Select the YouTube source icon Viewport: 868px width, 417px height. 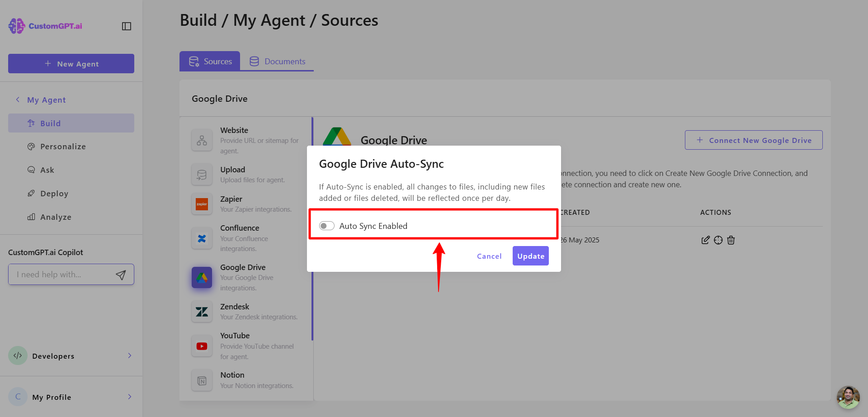tap(202, 346)
